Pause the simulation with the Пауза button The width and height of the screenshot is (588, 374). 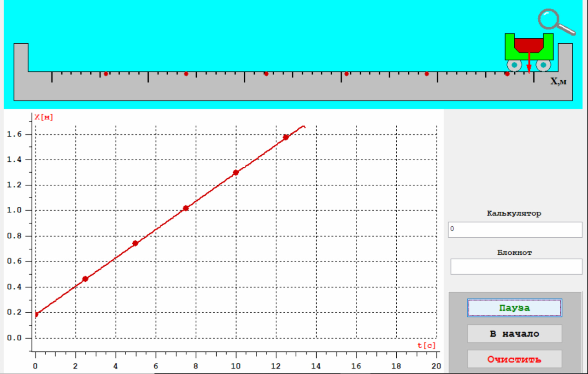[514, 308]
